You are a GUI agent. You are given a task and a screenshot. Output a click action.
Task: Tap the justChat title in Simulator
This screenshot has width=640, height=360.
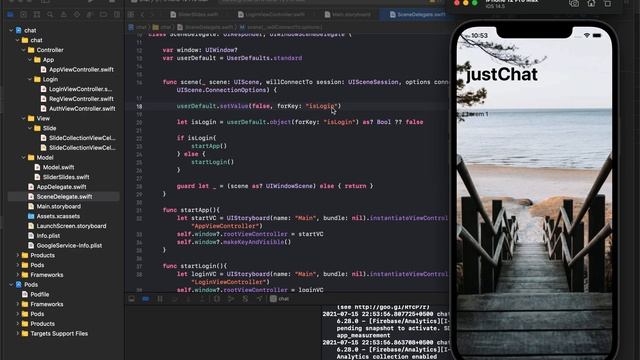click(x=502, y=74)
